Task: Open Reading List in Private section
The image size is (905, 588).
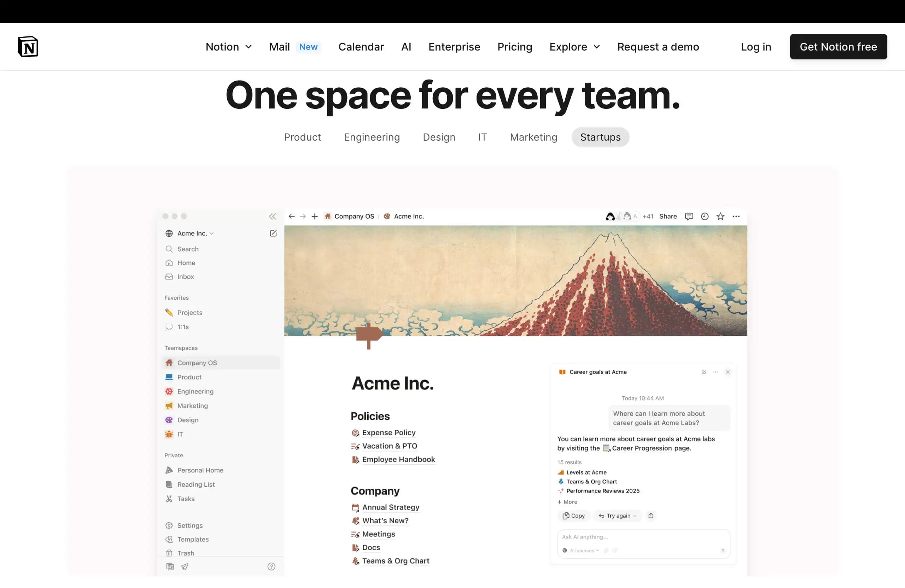Action: click(x=221, y=484)
